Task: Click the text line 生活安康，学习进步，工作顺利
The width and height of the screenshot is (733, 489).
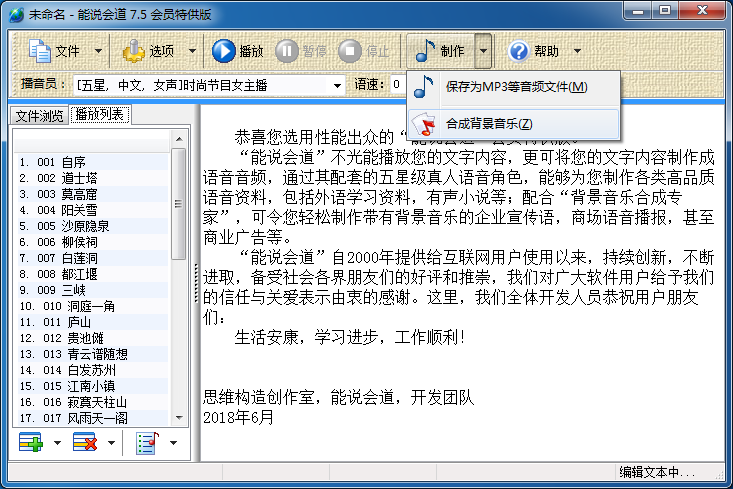Action: coord(349,337)
